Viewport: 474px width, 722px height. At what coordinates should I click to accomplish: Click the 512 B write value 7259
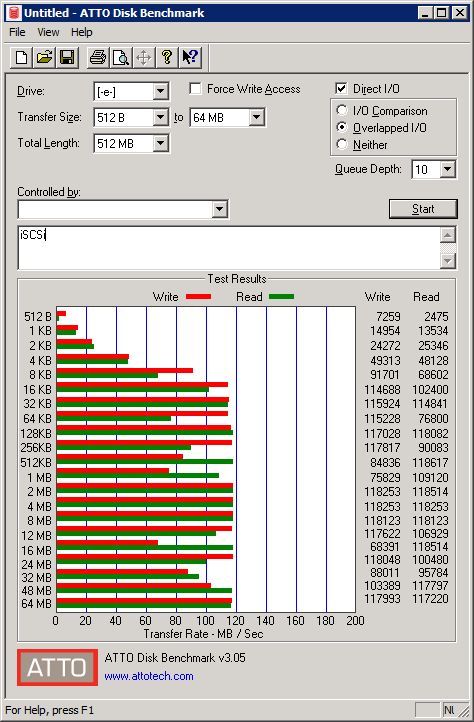(x=388, y=317)
